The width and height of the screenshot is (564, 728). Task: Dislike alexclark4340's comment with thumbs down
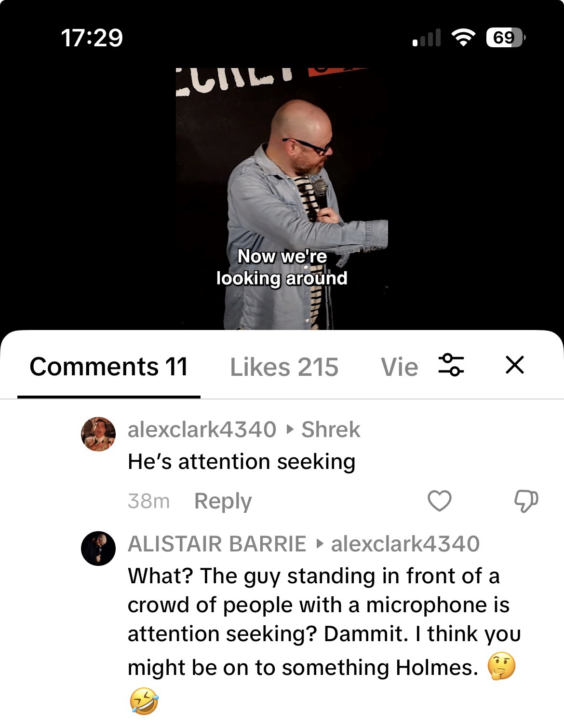pos(526,501)
